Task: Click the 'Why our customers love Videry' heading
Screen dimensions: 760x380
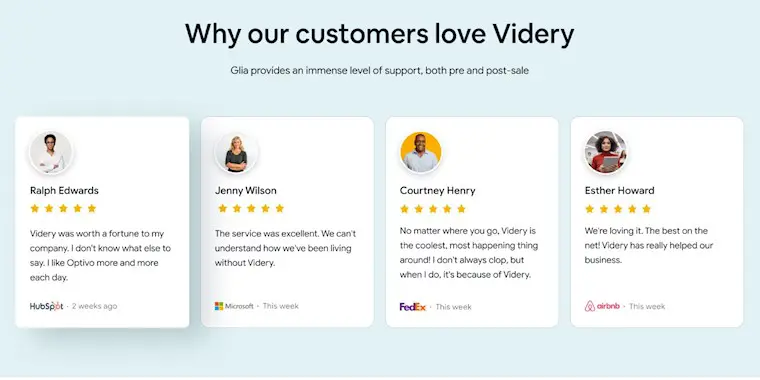Action: coord(380,34)
